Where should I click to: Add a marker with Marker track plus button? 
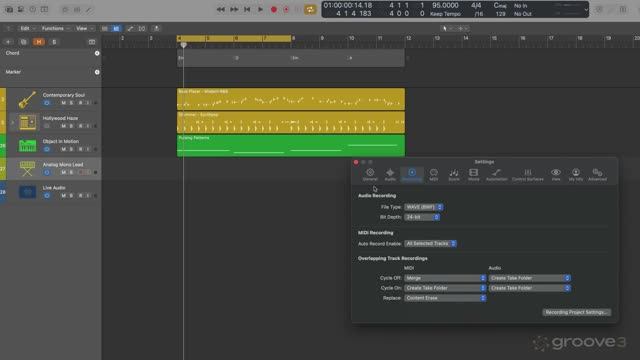97,72
